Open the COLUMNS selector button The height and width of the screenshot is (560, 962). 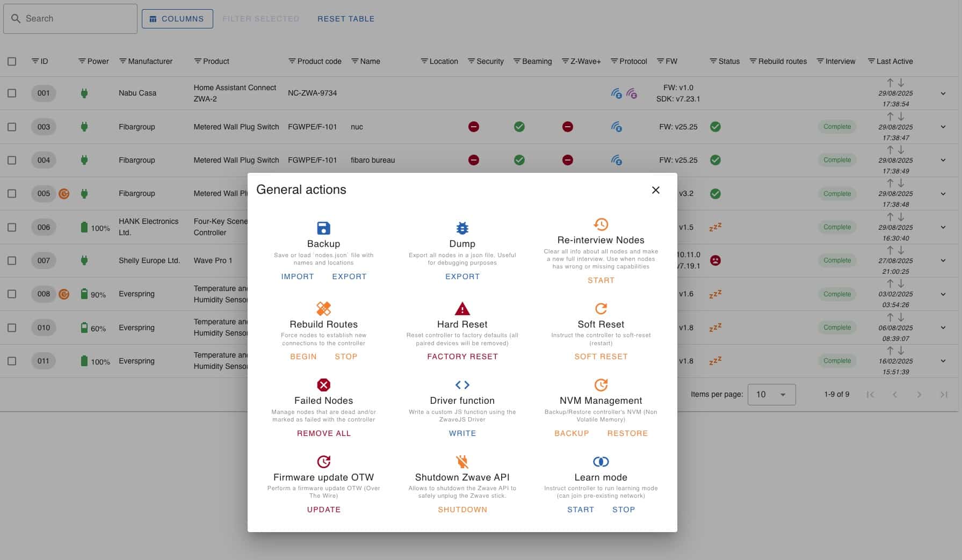coord(177,19)
